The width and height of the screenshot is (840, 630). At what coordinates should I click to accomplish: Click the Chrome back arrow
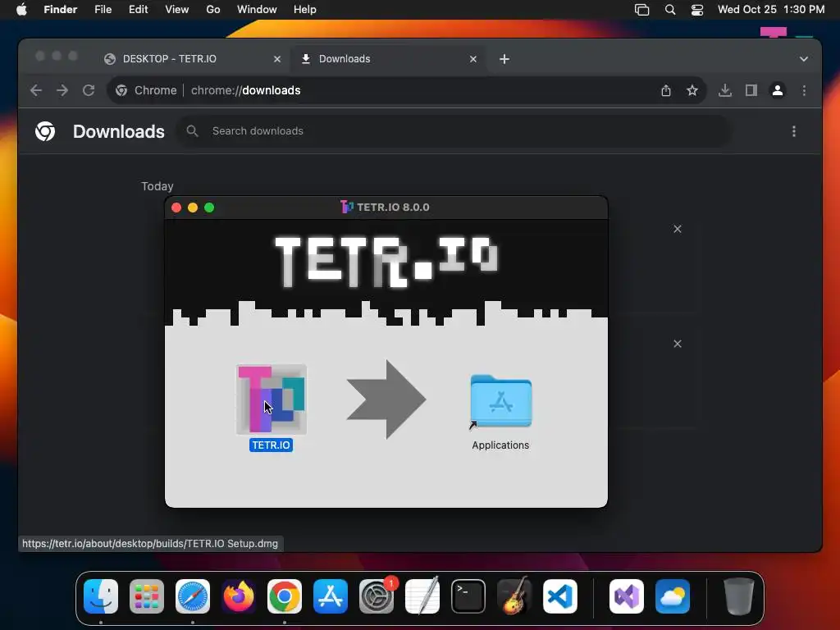click(36, 90)
